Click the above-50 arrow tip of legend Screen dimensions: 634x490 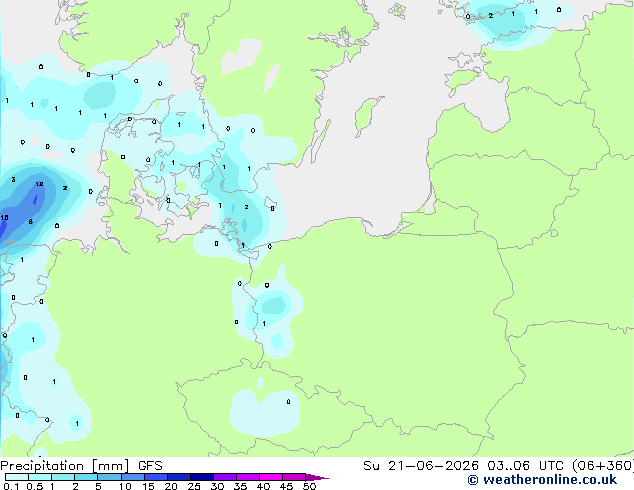point(317,477)
